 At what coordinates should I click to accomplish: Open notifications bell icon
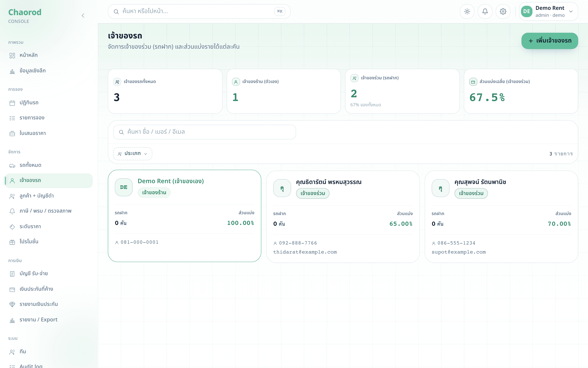tap(485, 11)
